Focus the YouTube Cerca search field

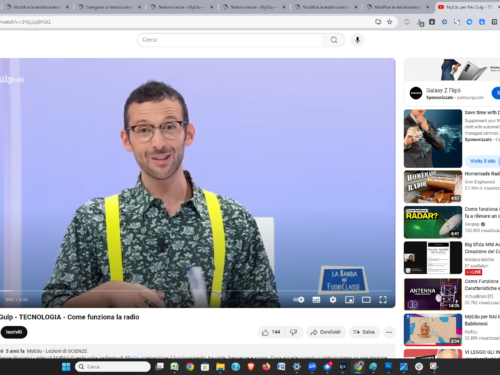230,40
